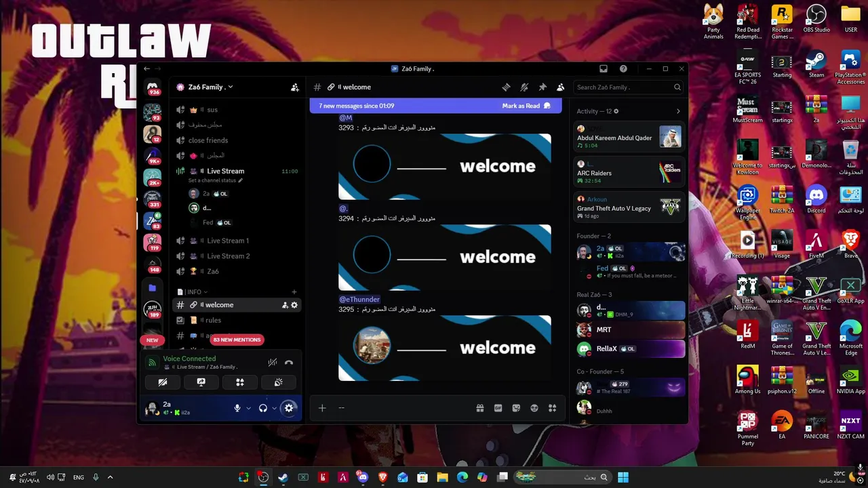This screenshot has width=868, height=488.
Task: Open Voice Connected connection info
Action: pos(189,359)
